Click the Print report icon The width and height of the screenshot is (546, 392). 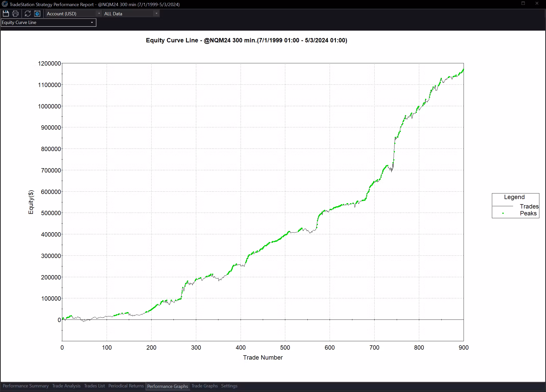tap(15, 14)
